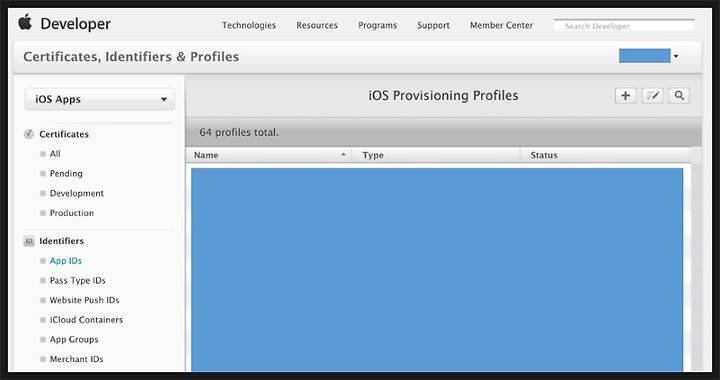Open Merchant IDs
This screenshot has height=380, width=720.
click(76, 359)
